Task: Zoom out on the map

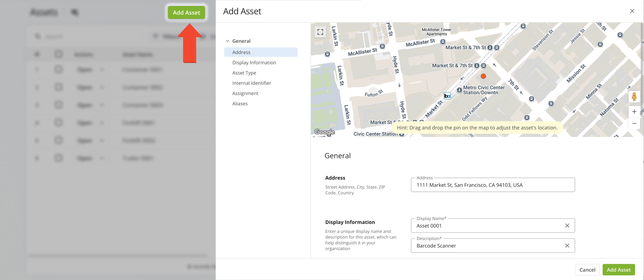Action: tap(634, 123)
